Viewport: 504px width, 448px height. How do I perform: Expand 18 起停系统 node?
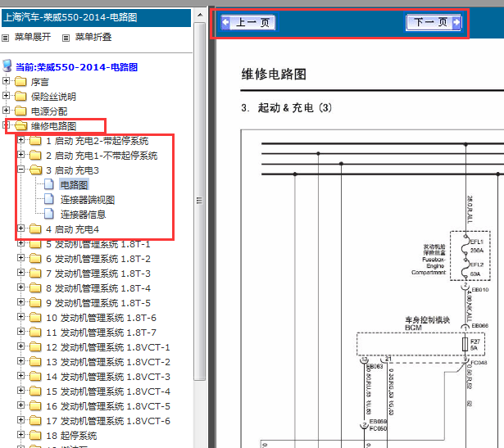[x=20, y=435]
